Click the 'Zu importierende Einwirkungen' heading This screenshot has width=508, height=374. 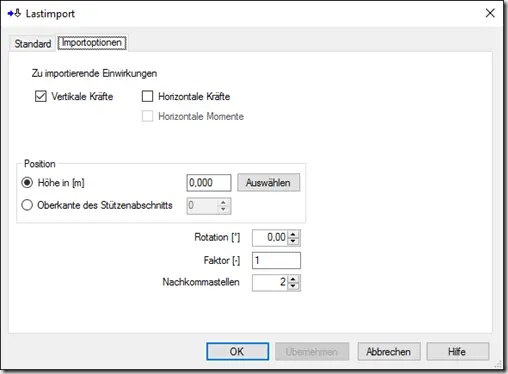[94, 73]
